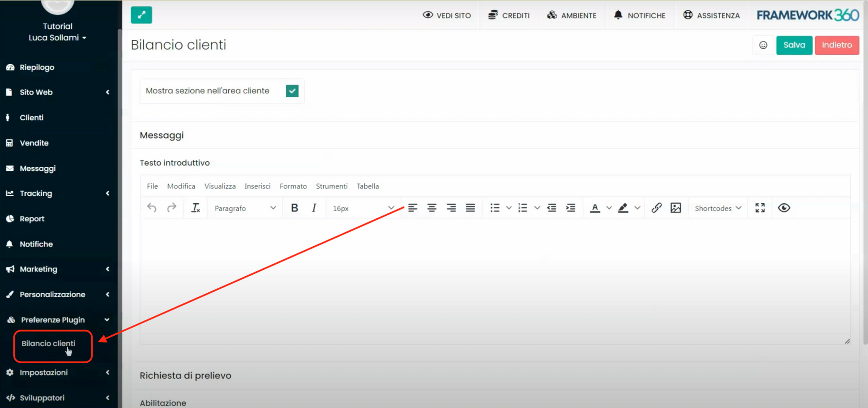This screenshot has height=408, width=868.
Task: Uncheck Mostra sezione nell'area cliente checkbox
Action: (292, 91)
